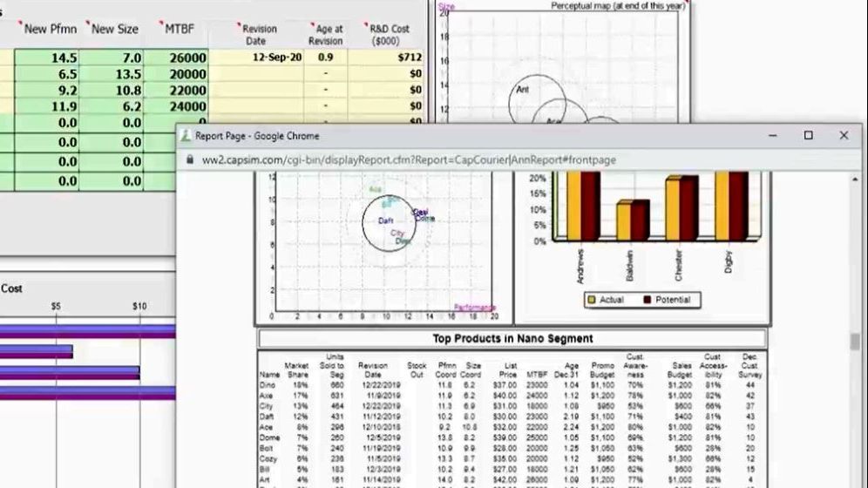The image size is (868, 488).
Task: Click the $28.00 list price value
Action: click(x=505, y=448)
